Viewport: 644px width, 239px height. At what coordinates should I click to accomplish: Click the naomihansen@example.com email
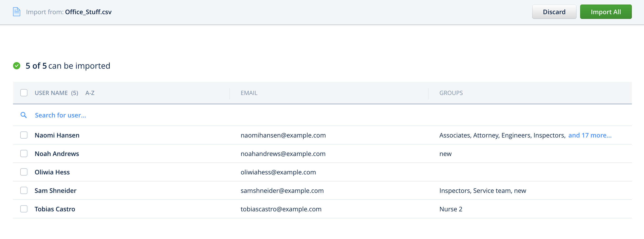click(x=283, y=135)
